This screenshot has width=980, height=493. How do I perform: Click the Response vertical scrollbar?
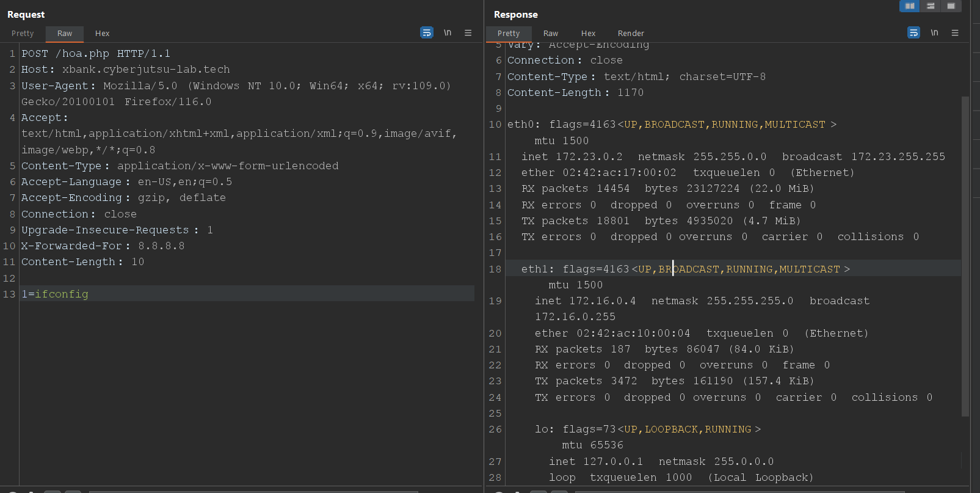tap(965, 257)
